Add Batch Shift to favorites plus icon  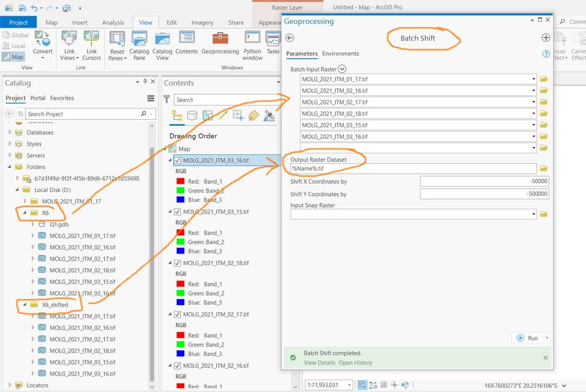click(x=545, y=38)
